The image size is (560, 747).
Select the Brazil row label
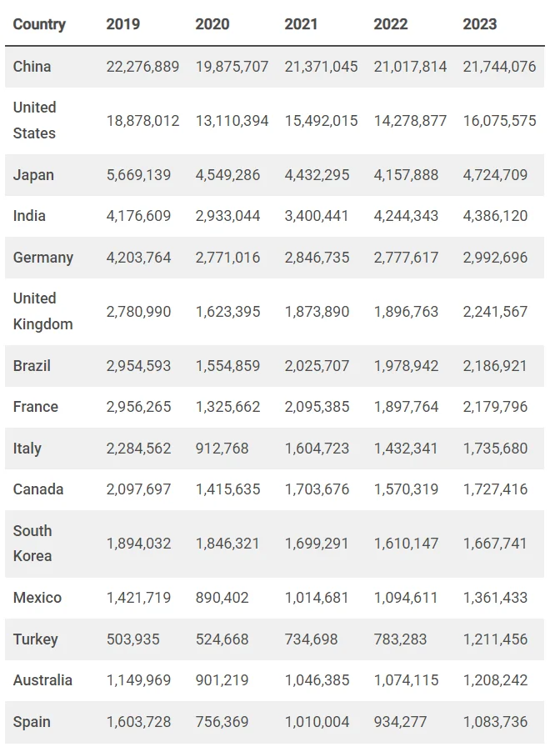(x=32, y=366)
